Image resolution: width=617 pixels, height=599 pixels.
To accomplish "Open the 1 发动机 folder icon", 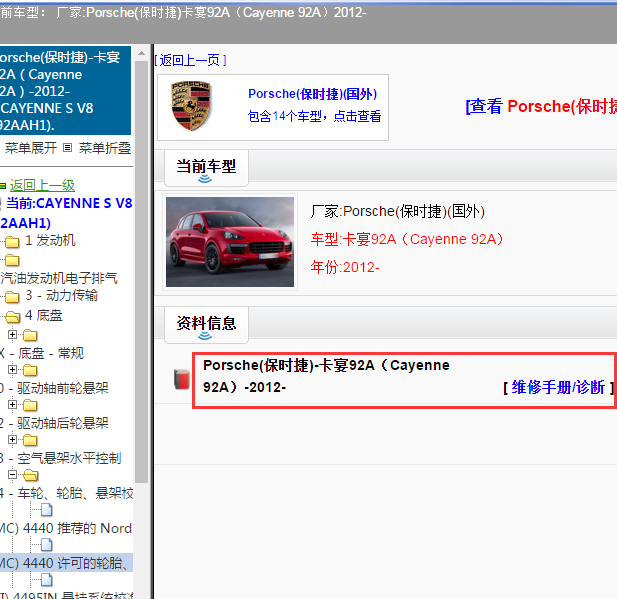I will pyautogui.click(x=12, y=242).
